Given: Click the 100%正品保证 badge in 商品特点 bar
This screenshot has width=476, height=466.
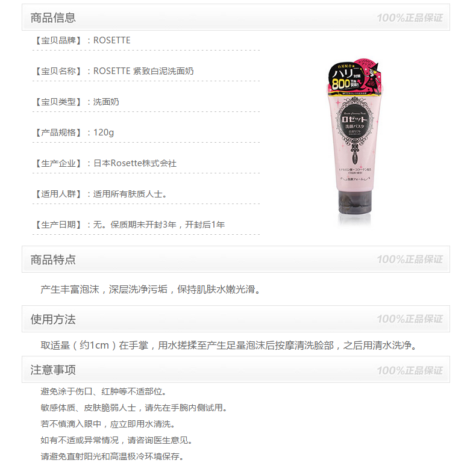Looking at the screenshot, I should click(x=410, y=259).
